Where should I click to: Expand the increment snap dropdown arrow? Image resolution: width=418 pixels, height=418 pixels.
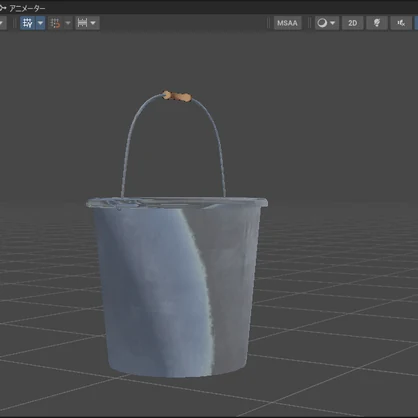click(93, 23)
